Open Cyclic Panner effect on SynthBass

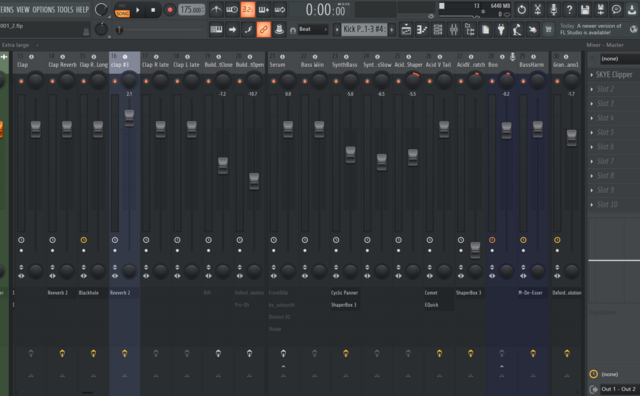[x=345, y=293]
